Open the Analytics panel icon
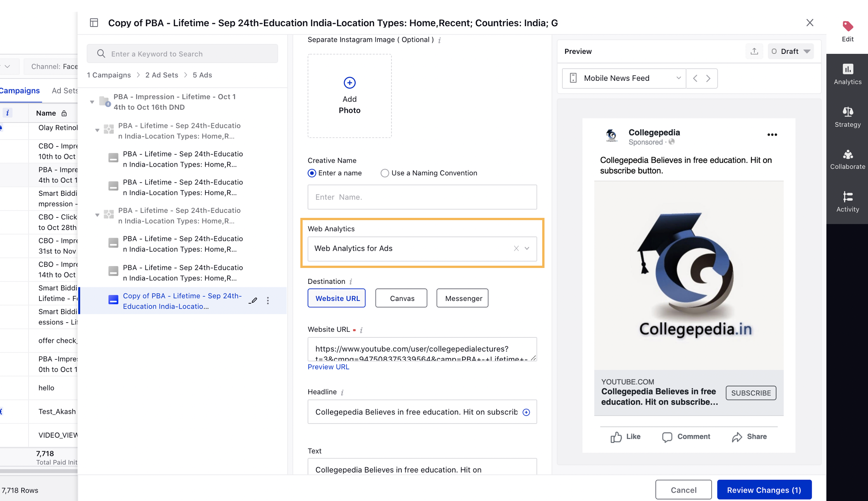Viewport: 868px width, 501px height. 847,69
